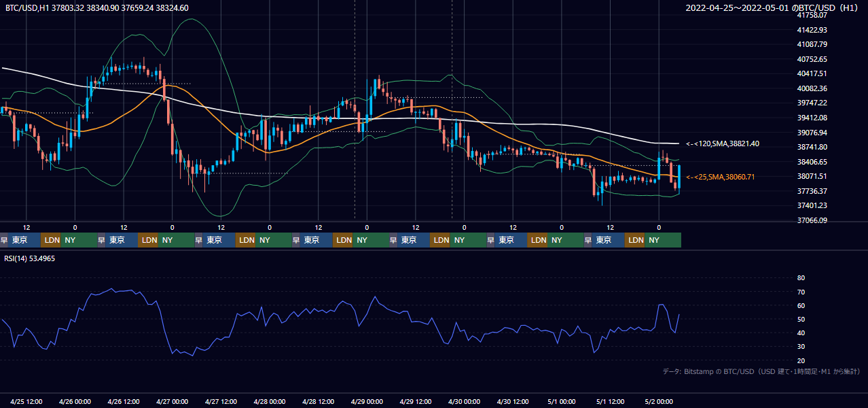Click the 4/27 12:00 date label
The image size is (868, 408).
click(221, 401)
